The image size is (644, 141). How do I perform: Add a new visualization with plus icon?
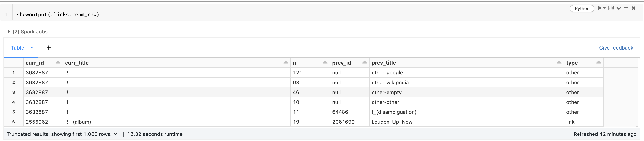point(49,48)
